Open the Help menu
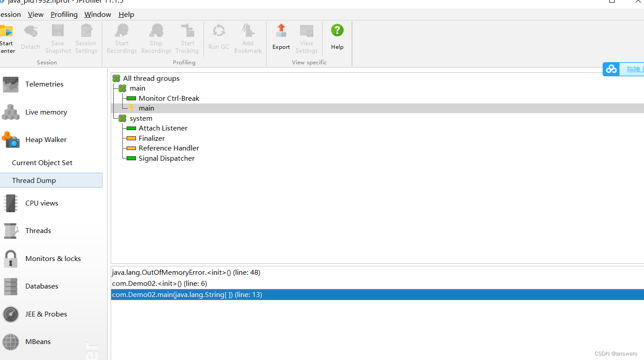This screenshot has width=644, height=360. pyautogui.click(x=126, y=15)
